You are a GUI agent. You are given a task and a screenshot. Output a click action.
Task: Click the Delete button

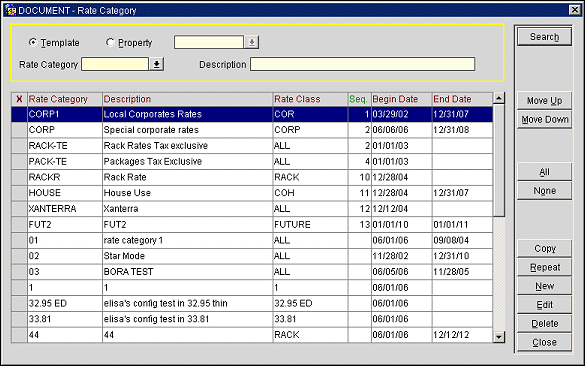coord(544,323)
